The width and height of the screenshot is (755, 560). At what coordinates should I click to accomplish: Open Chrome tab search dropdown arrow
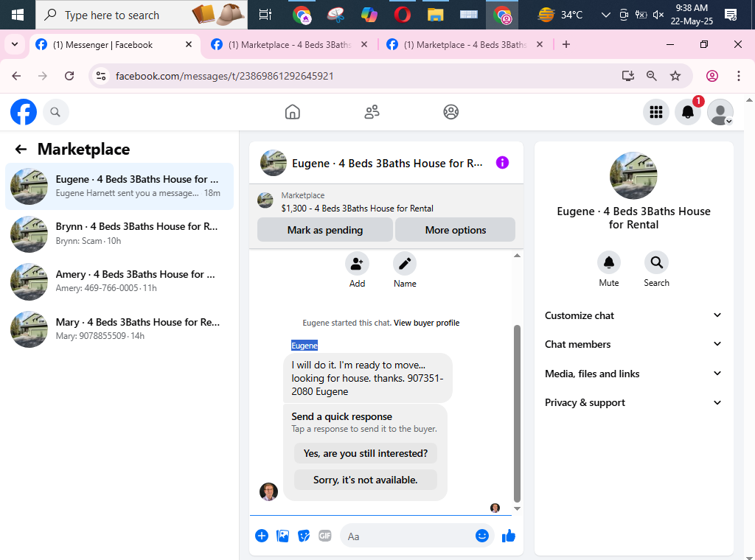coord(15,44)
